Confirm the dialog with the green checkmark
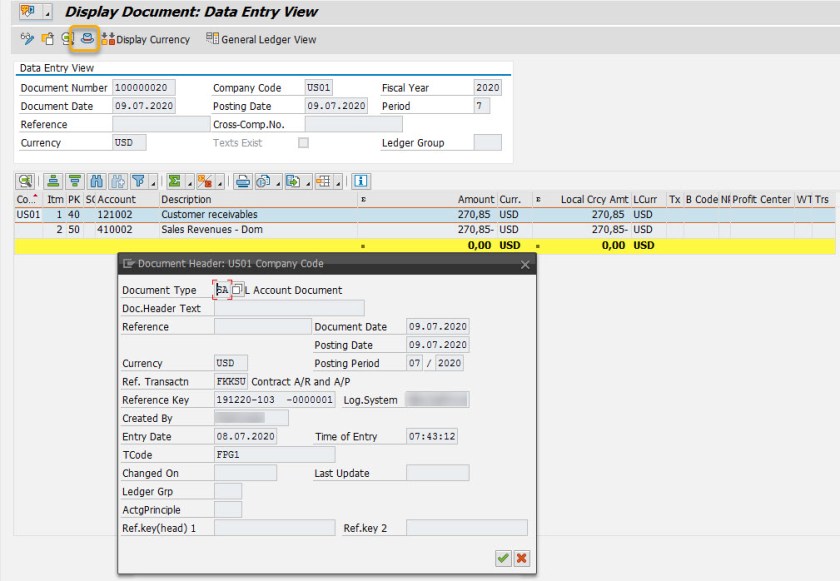840x581 pixels. (503, 558)
